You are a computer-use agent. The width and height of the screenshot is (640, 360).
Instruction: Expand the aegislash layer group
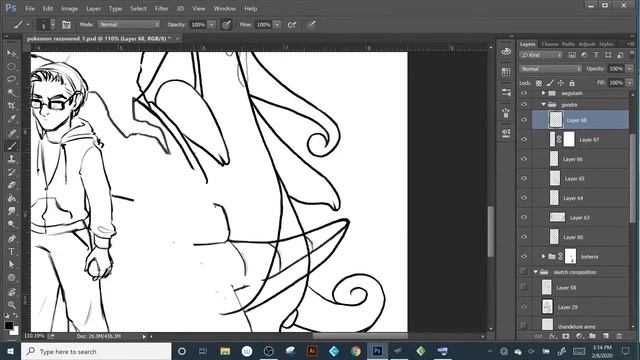(543, 93)
